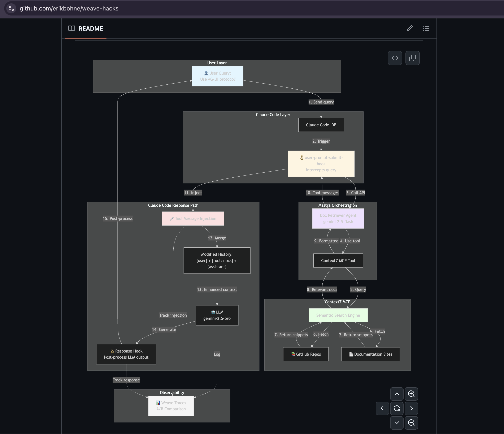Click the expand diagram horizontal arrows button
504x434 pixels.
coord(395,58)
